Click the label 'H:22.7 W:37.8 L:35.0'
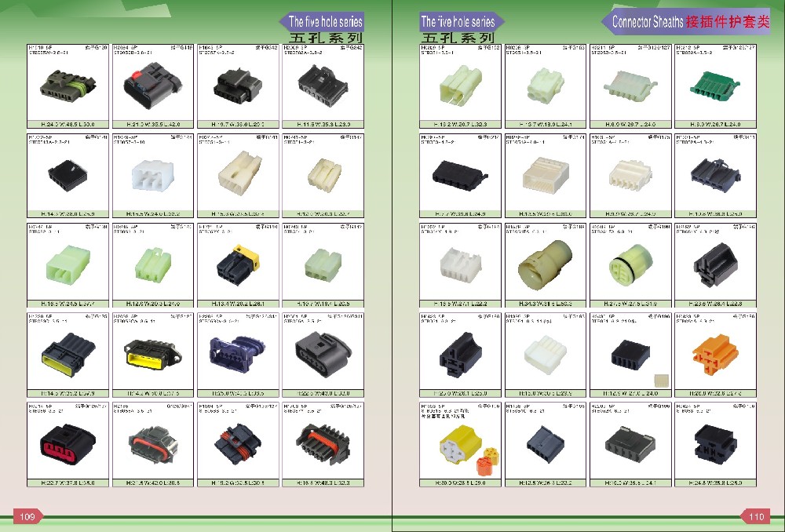This screenshot has width=785, height=532. tap(68, 483)
